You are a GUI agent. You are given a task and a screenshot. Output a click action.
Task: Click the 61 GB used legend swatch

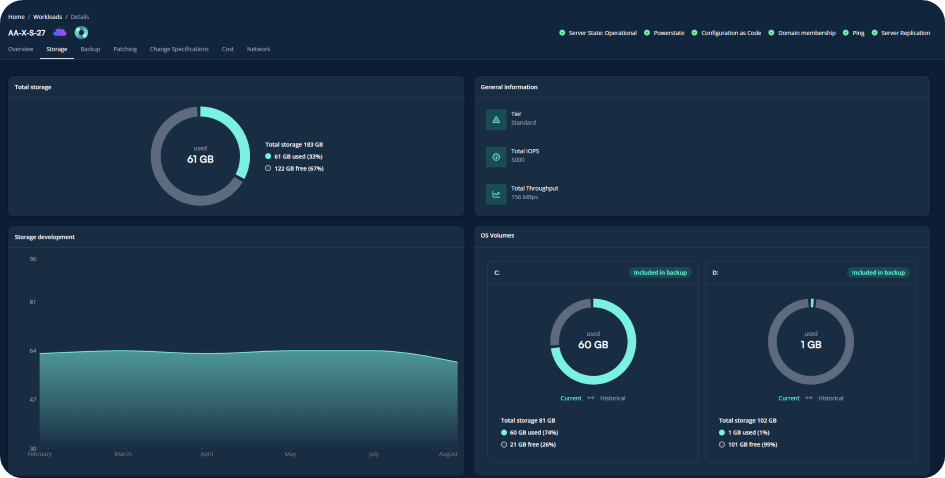[x=268, y=157]
